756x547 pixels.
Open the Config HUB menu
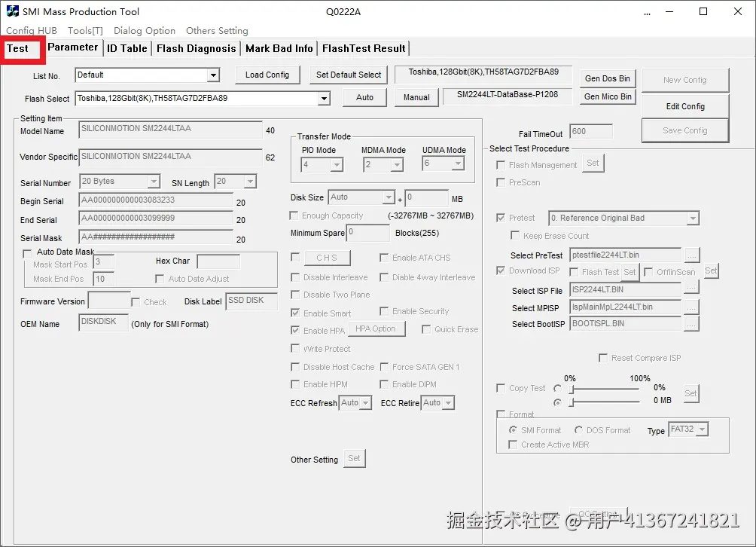pyautogui.click(x=32, y=30)
